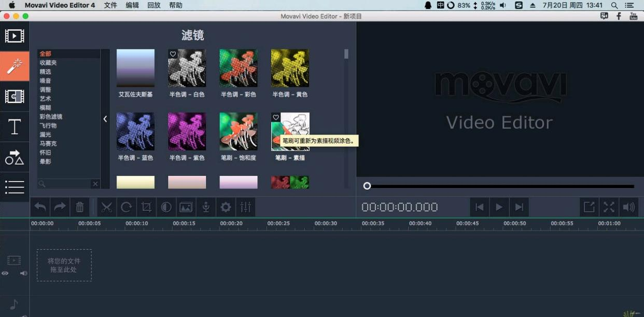This screenshot has height=317, width=644.
Task: Select the 艺术 filter category
Action: (x=46, y=98)
